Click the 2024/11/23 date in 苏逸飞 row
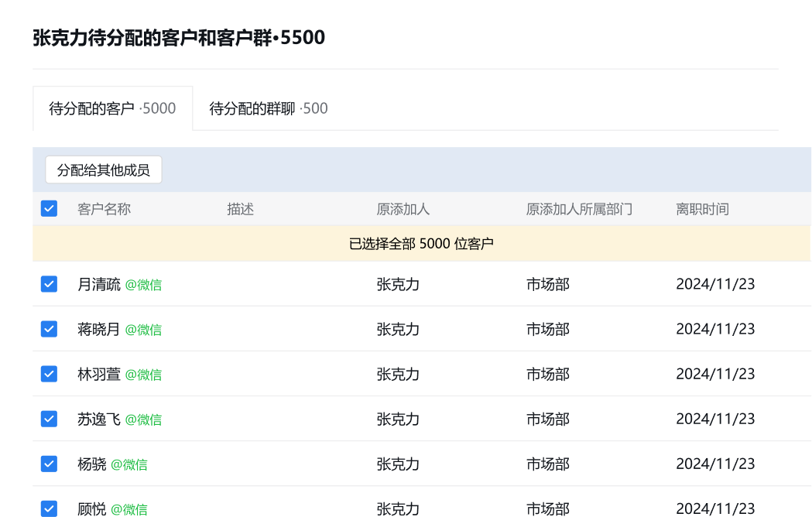 coord(714,419)
